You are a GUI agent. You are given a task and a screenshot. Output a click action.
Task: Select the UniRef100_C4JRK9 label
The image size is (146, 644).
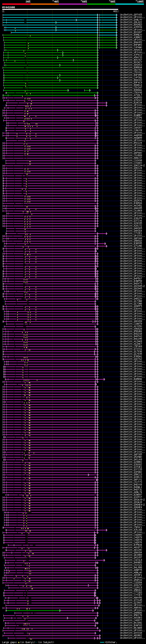pyautogui.click(x=131, y=211)
